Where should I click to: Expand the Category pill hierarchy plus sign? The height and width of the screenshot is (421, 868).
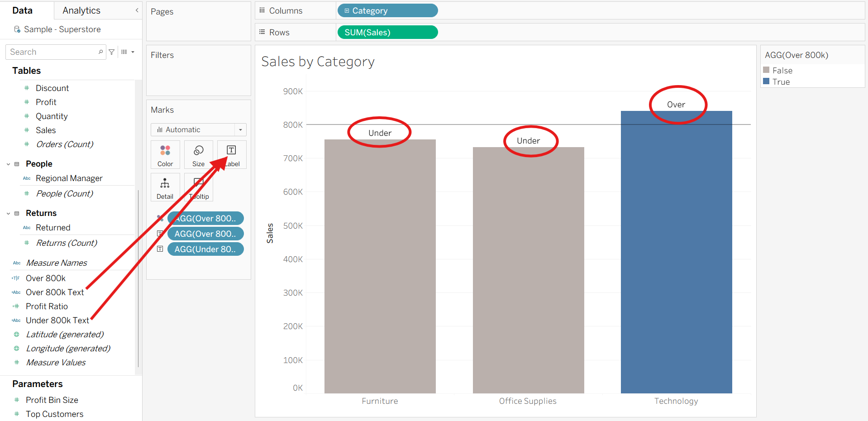347,11
